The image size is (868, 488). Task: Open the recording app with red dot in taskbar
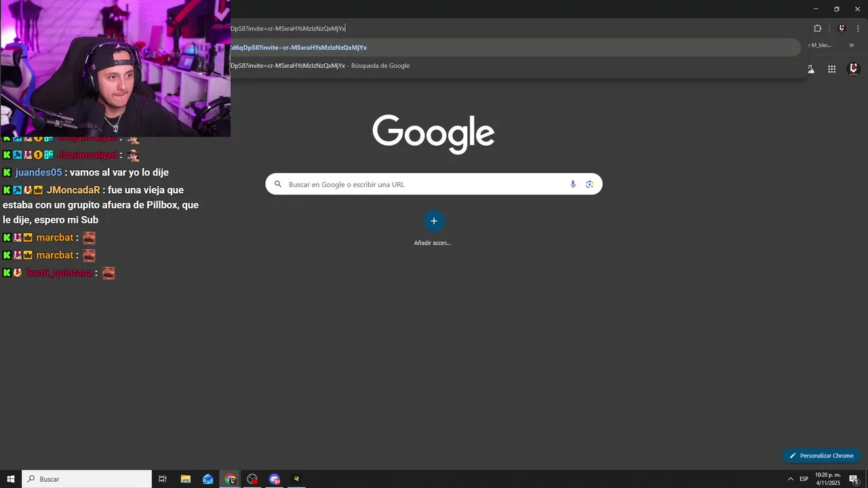(x=252, y=479)
